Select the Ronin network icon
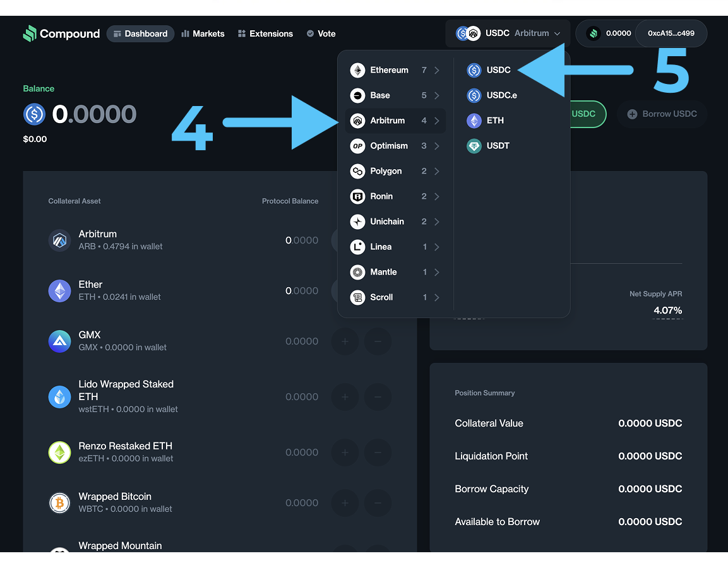728x568 pixels. (x=358, y=196)
